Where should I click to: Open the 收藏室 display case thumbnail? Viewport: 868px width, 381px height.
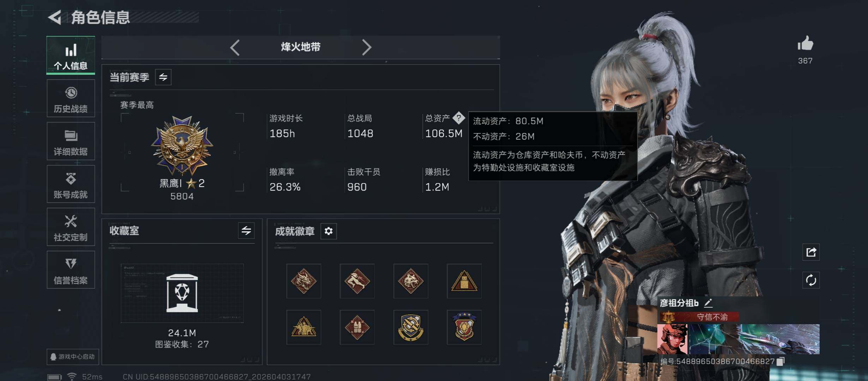[182, 293]
